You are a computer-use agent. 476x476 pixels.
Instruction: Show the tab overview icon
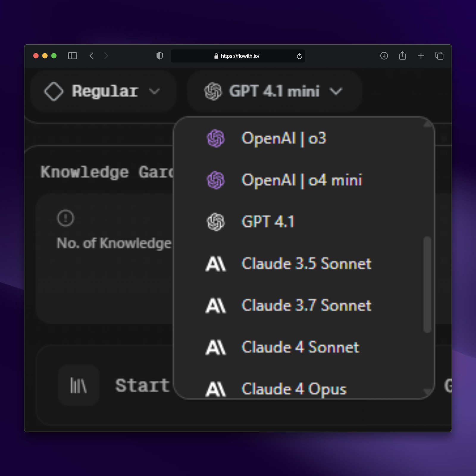pyautogui.click(x=439, y=56)
